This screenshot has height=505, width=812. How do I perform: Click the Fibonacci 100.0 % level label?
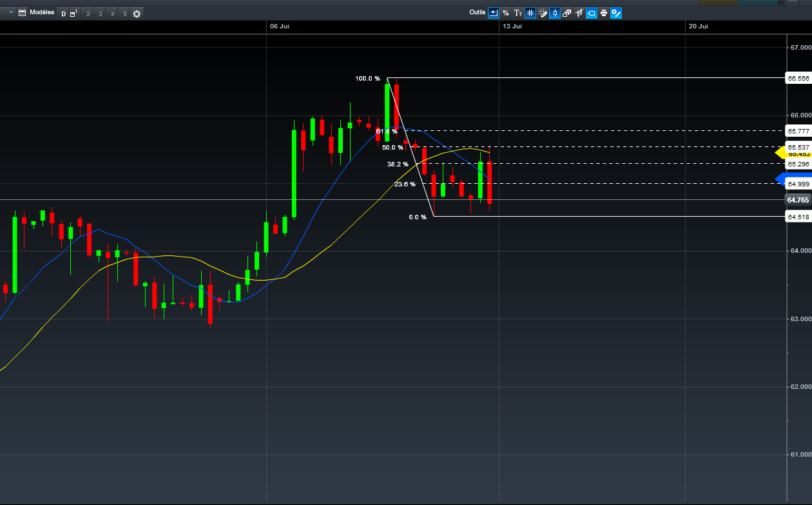pos(367,79)
